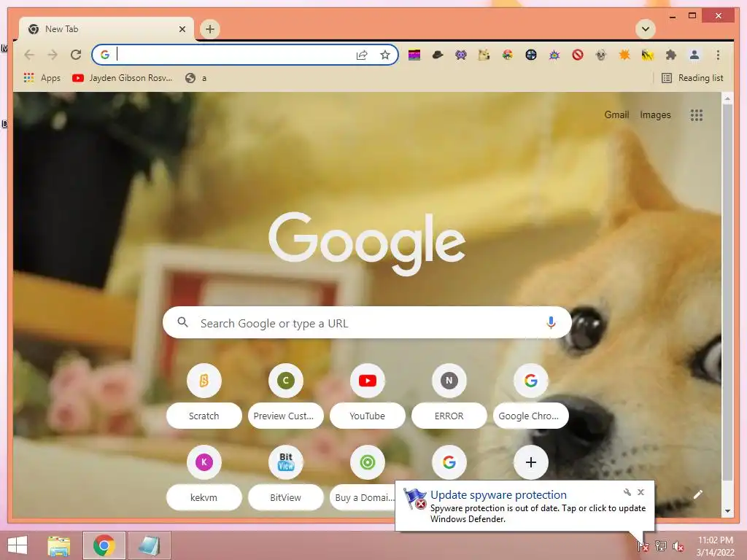Open the spiky starburst extension
The height and width of the screenshot is (560, 747).
point(554,55)
